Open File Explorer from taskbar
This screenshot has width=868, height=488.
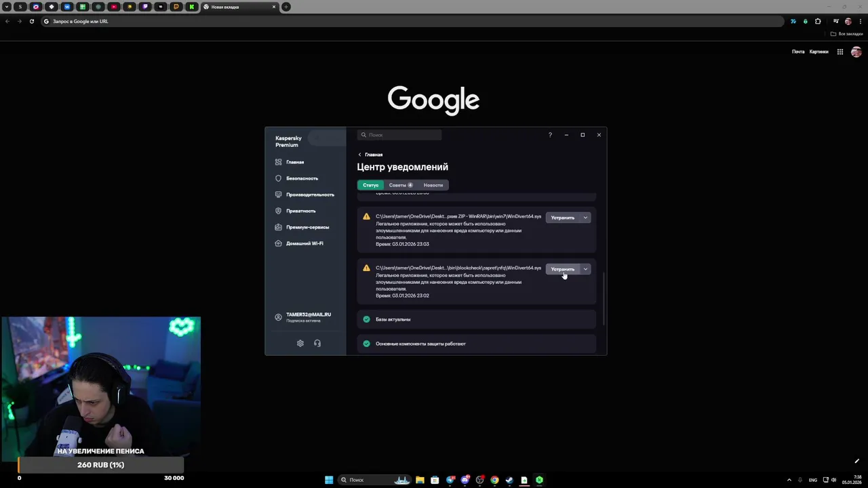(x=420, y=480)
